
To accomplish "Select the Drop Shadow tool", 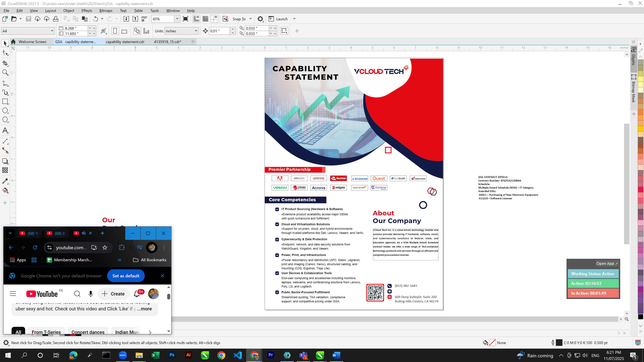I will [5, 161].
